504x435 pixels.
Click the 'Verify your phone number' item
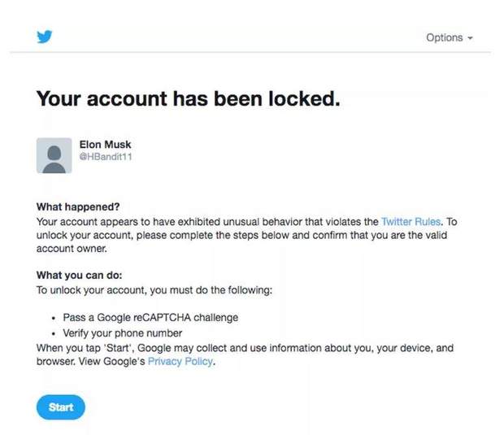tap(123, 333)
